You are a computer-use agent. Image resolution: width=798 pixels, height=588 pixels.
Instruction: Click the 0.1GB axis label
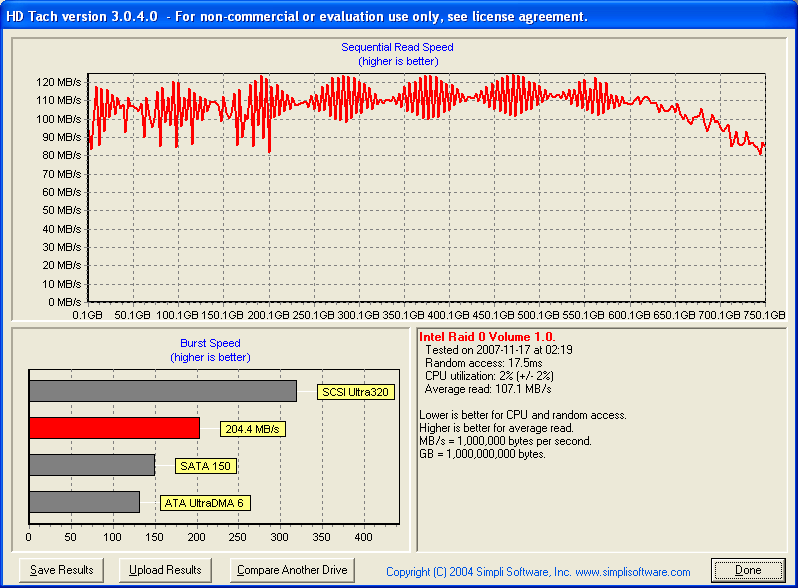88,315
